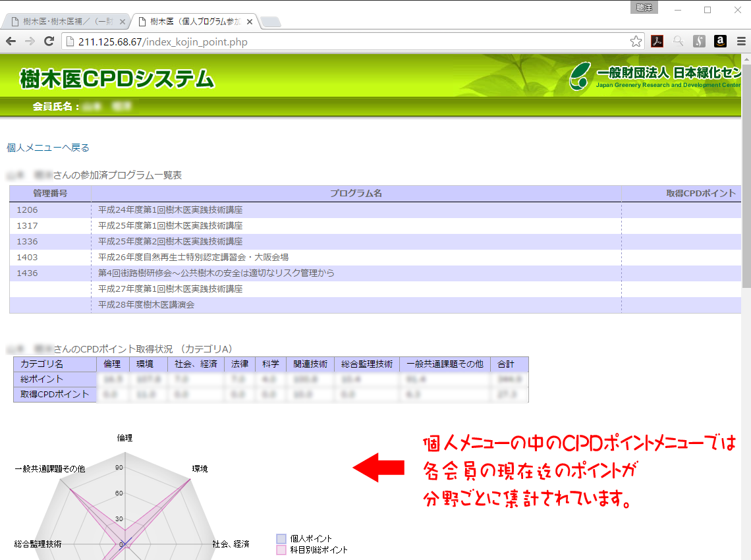Click the 社会、経済 category column header
The height and width of the screenshot is (560, 751).
tap(196, 364)
